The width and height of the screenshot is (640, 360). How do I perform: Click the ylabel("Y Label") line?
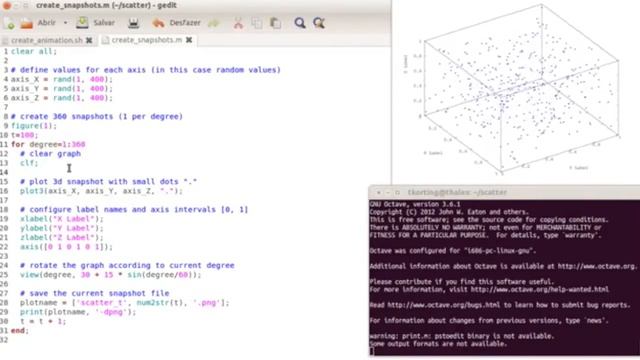pos(62,228)
